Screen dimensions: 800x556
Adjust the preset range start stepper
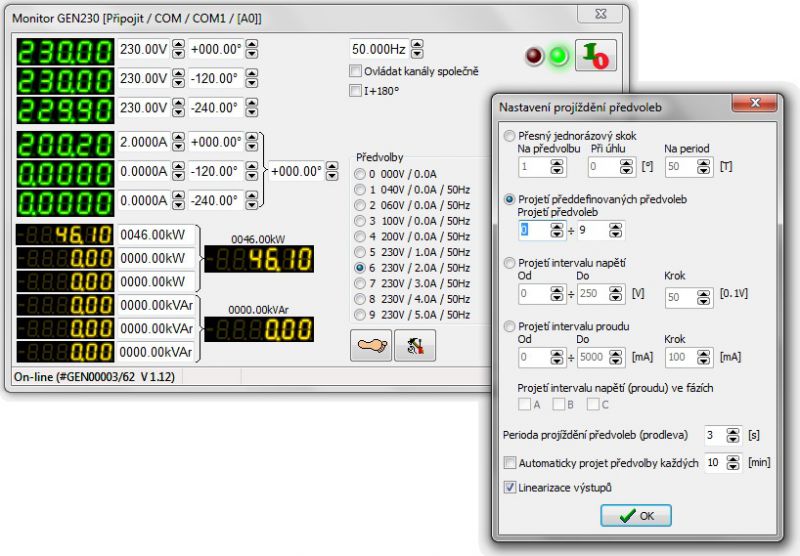coord(557,231)
